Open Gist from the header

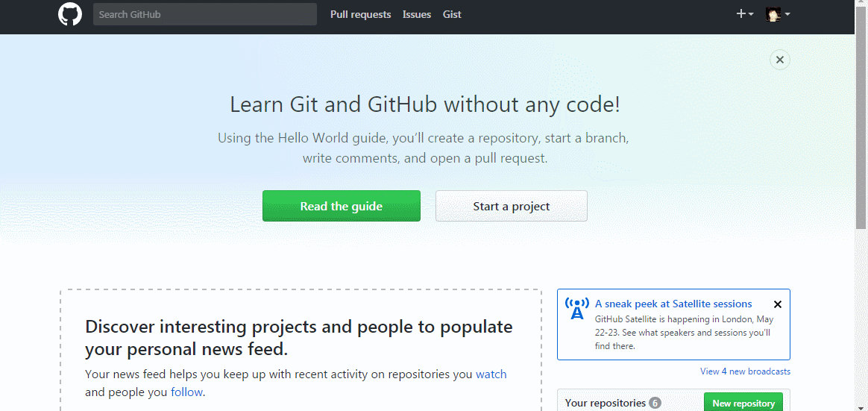(x=452, y=14)
